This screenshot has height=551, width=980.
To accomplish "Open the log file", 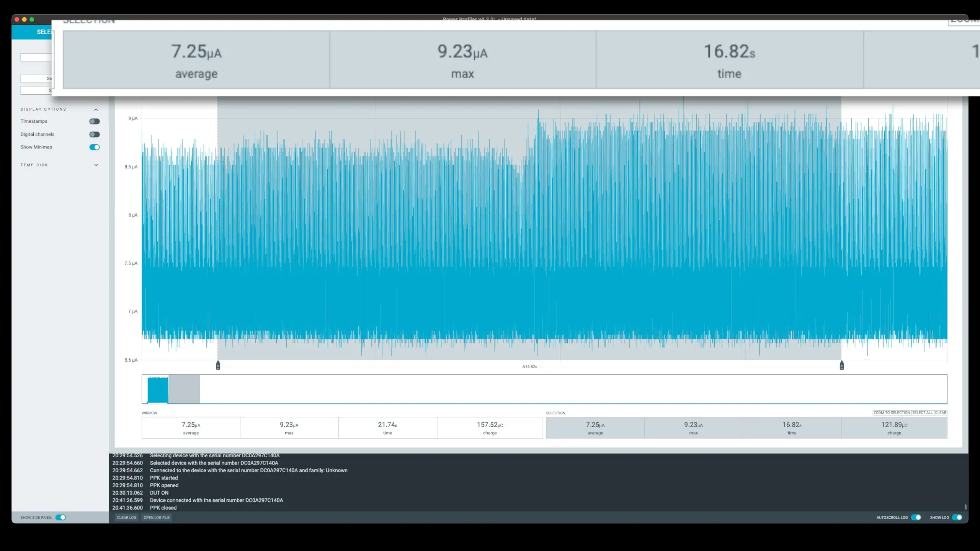I will click(157, 517).
